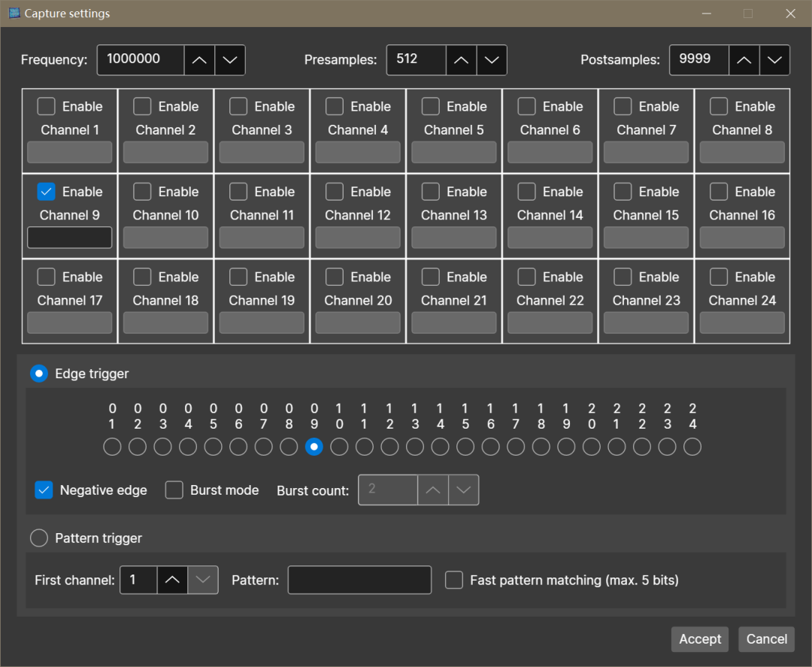Click the Cancel button
812x667 pixels.
click(766, 639)
